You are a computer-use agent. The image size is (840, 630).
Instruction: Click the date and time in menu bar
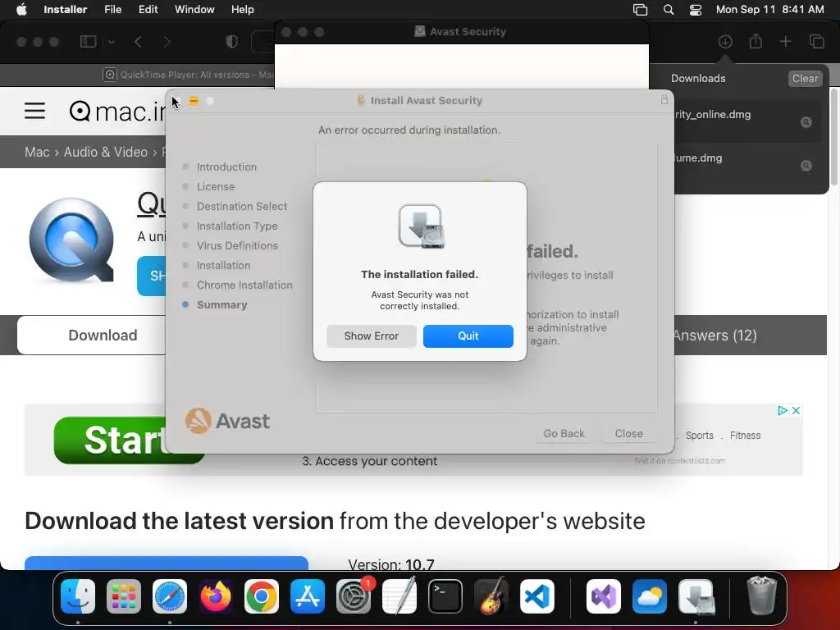[x=769, y=10]
